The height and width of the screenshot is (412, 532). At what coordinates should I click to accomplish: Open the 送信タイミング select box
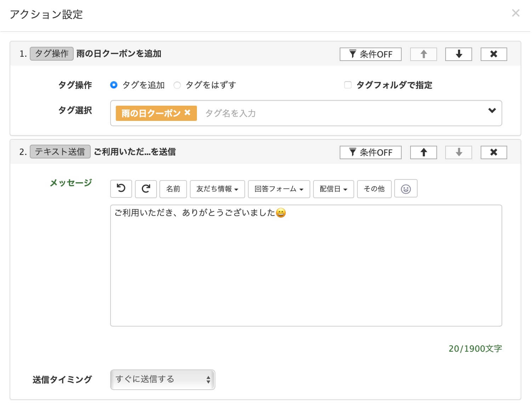coord(163,379)
